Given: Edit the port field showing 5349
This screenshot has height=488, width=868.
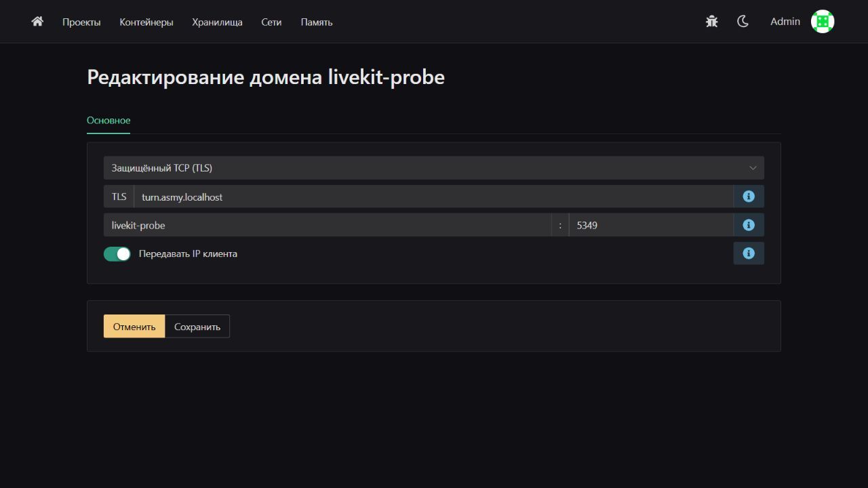Looking at the screenshot, I should pyautogui.click(x=651, y=225).
